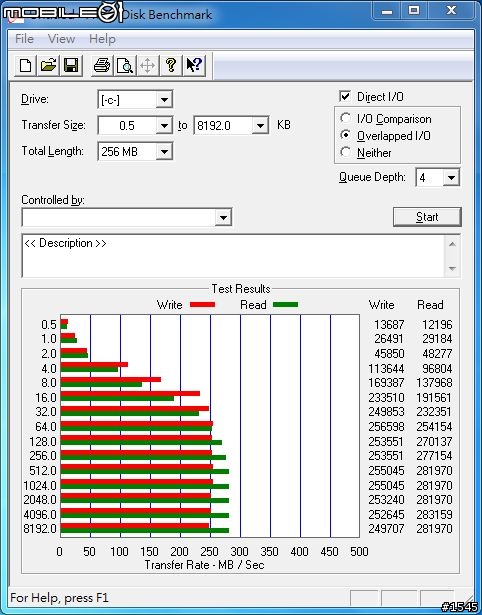
Task: Open the File menu
Action: [24, 39]
